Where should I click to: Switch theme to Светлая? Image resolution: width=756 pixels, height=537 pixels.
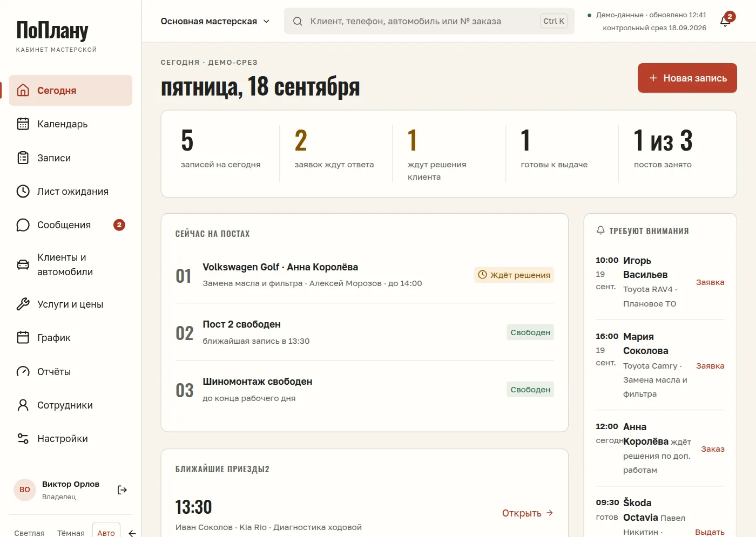(x=29, y=533)
